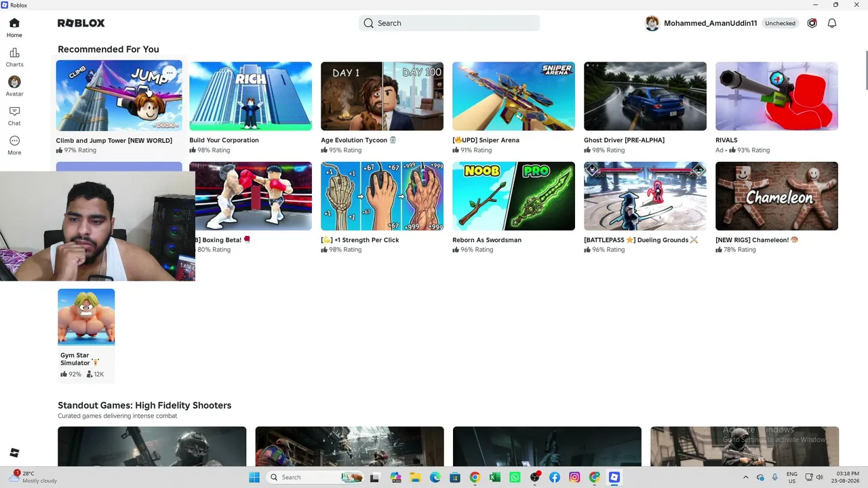Open the weather widget showing 28°C
This screenshot has width=868, height=488.
point(34,477)
